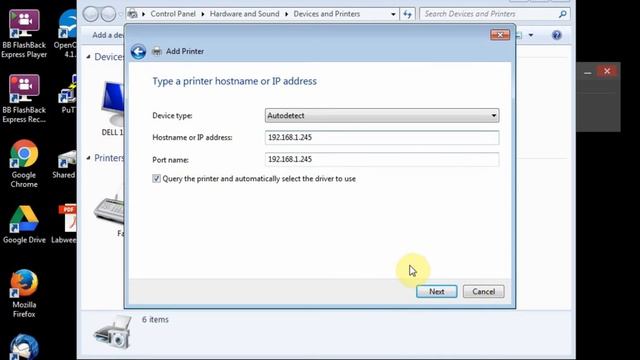Open the Labwee PDF desktop icon
The height and width of the screenshot is (360, 640).
[65, 224]
